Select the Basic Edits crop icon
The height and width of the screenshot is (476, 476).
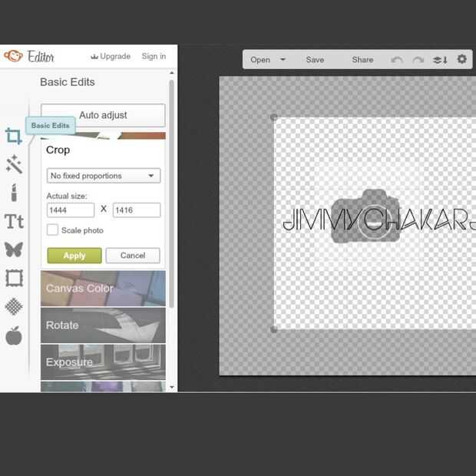[x=14, y=136]
